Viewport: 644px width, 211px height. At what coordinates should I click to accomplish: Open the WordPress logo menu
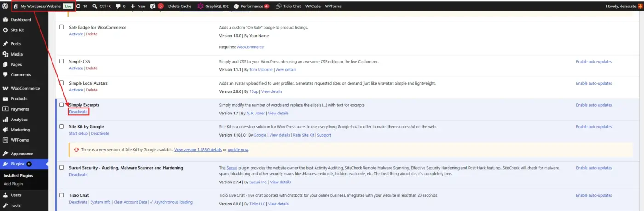pos(5,6)
